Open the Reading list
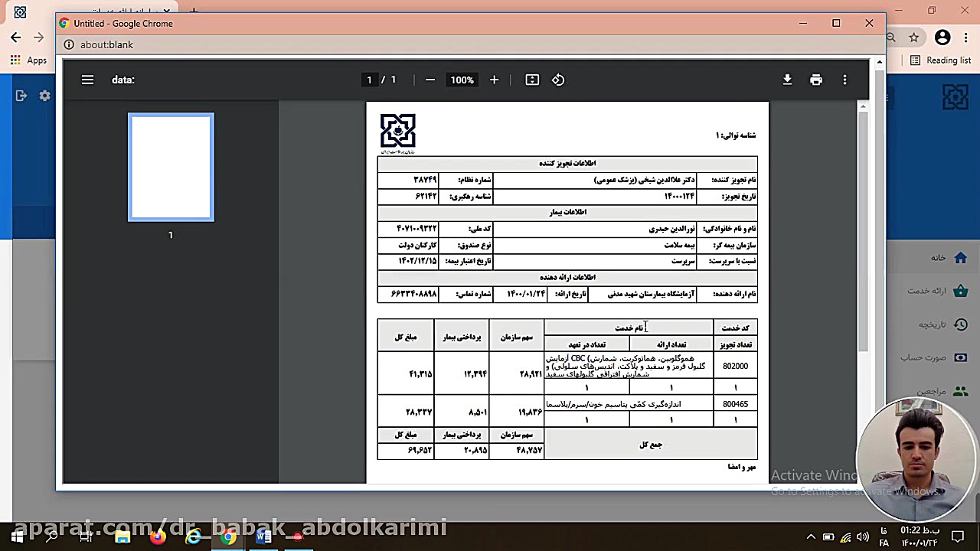 (940, 60)
